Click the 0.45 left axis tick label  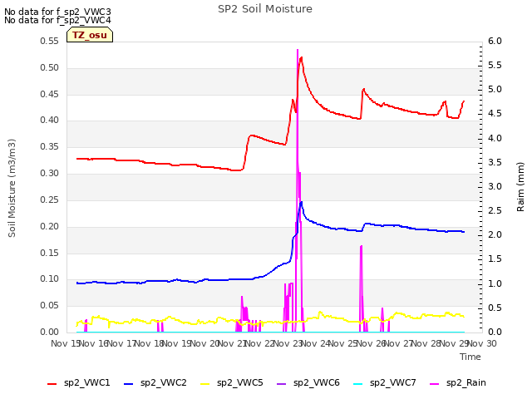50,94
